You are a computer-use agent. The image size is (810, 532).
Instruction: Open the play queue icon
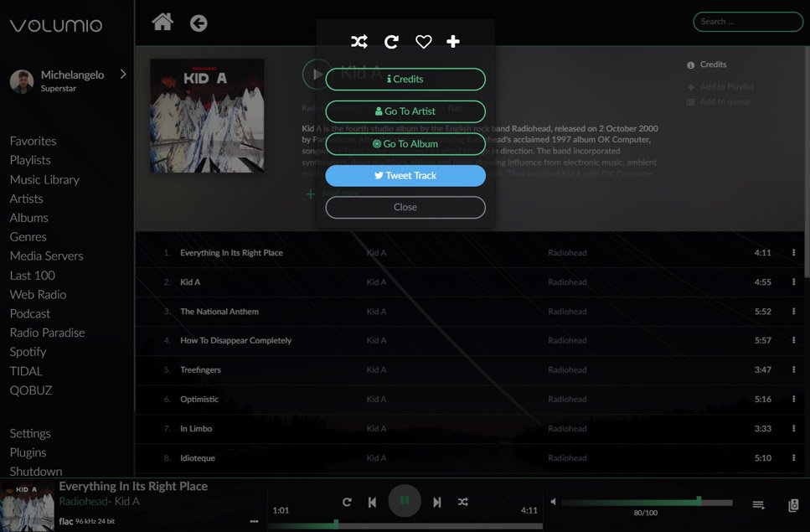point(758,504)
